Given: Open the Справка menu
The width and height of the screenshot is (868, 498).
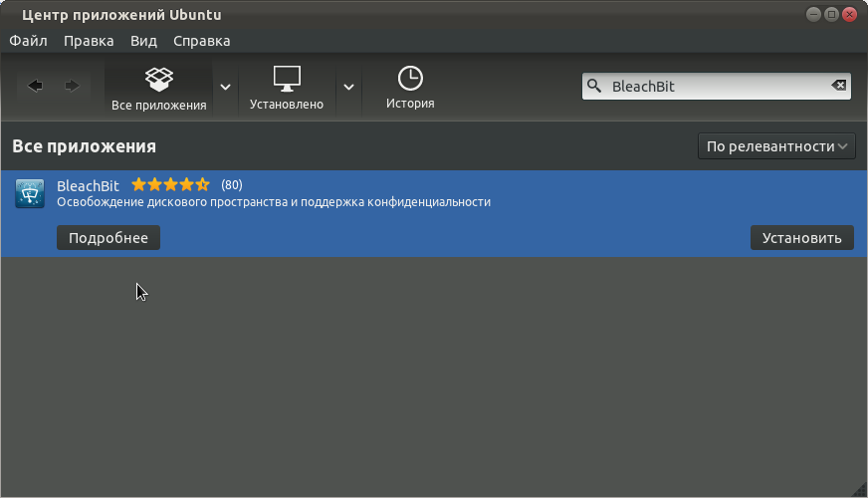Looking at the screenshot, I should click(x=201, y=41).
